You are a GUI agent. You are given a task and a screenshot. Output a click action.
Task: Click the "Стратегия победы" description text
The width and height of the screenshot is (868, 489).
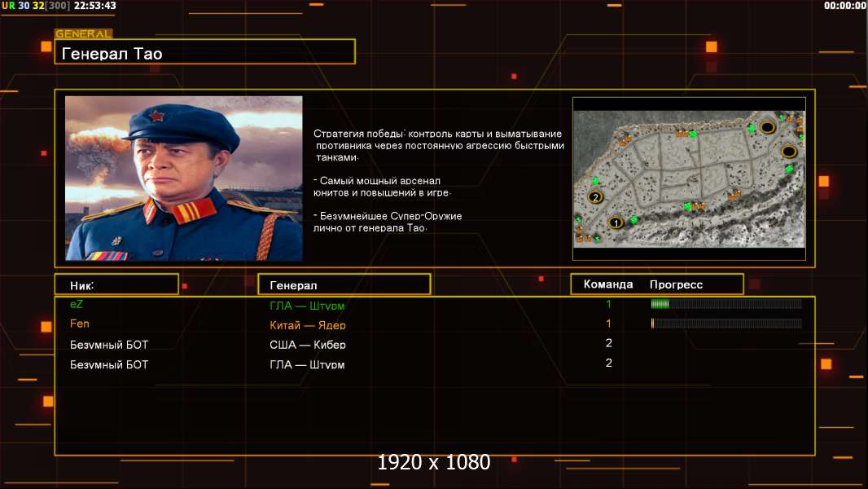pos(439,145)
